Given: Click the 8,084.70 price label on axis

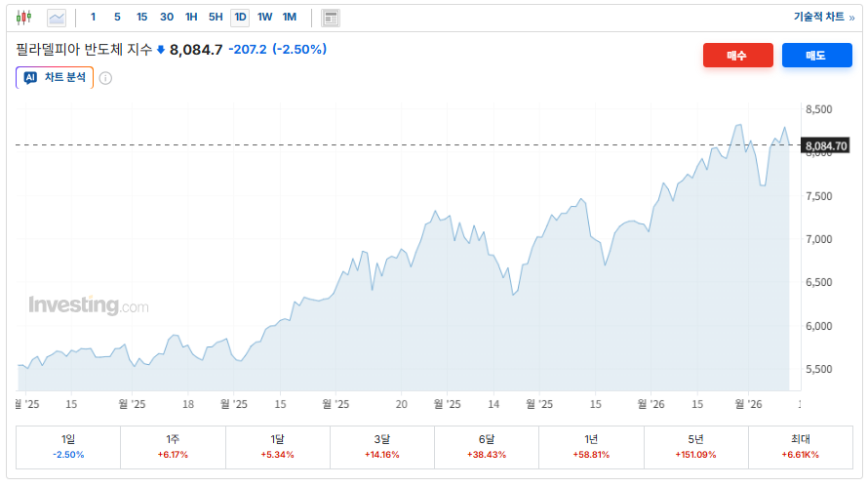Looking at the screenshot, I should coord(826,146).
